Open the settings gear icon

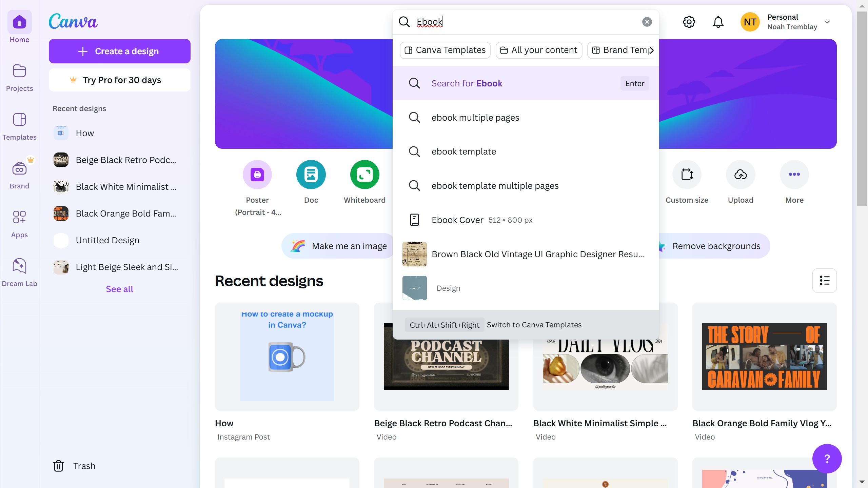coord(689,22)
